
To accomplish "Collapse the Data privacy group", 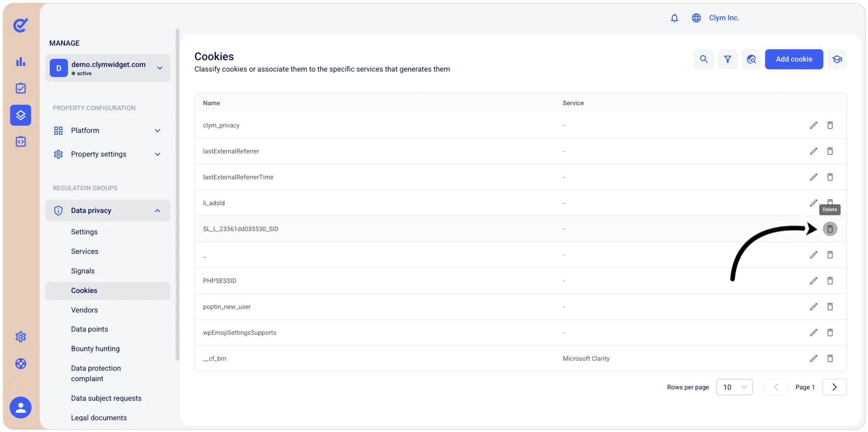I will coord(108,210).
